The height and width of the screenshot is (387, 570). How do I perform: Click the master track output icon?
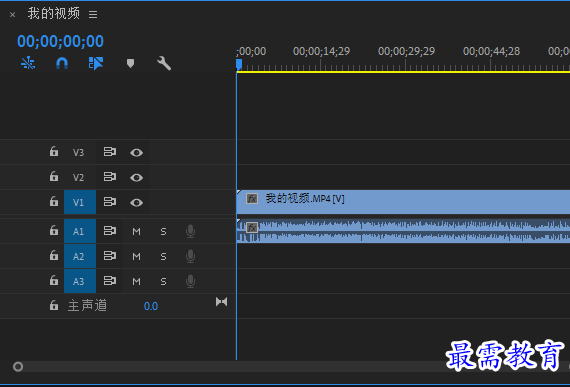point(221,302)
